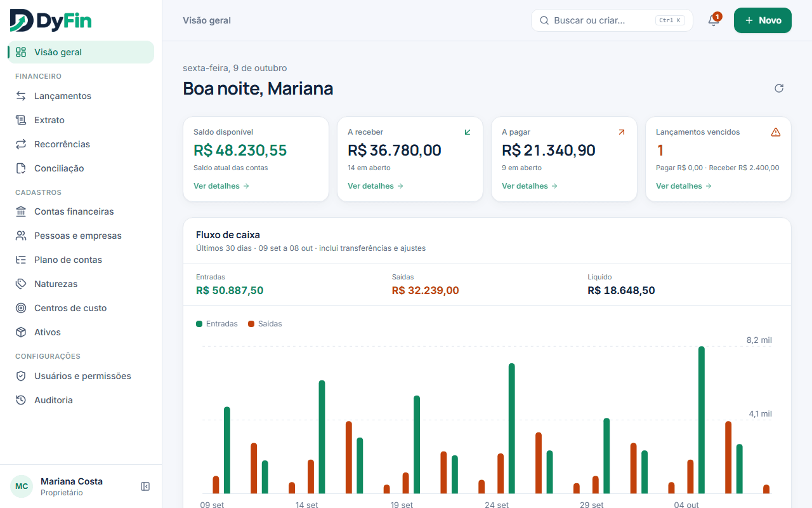Viewport: 812px width, 508px height.
Task: Click the Lançamentos arrows icon in sidebar
Action: click(x=21, y=96)
